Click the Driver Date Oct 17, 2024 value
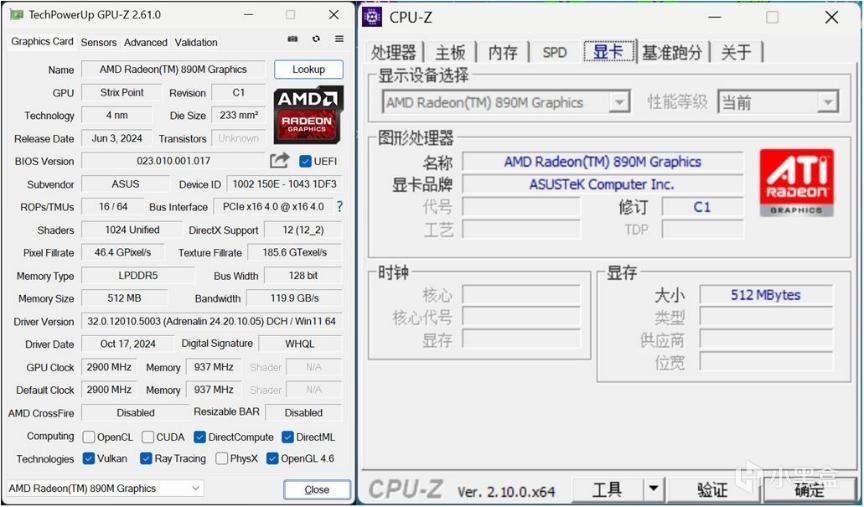Screen dimensions: 864x507 (127, 344)
